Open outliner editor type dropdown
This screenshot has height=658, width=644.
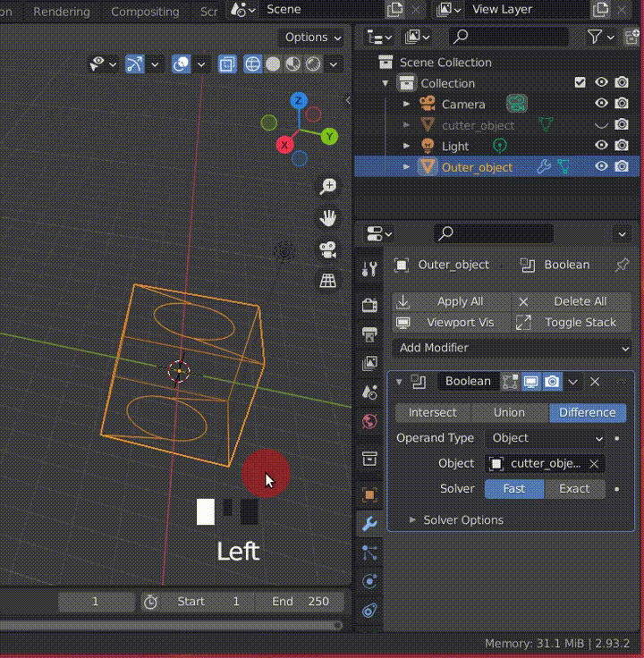(x=379, y=38)
